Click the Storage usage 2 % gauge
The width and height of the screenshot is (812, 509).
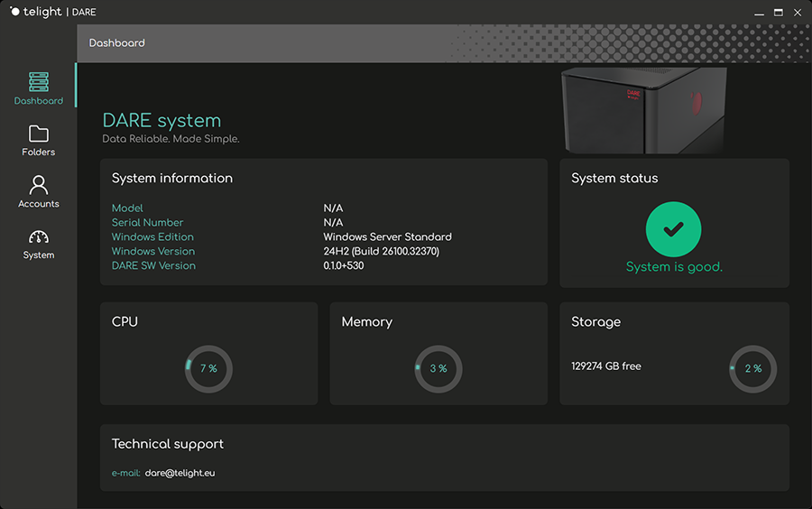point(752,368)
